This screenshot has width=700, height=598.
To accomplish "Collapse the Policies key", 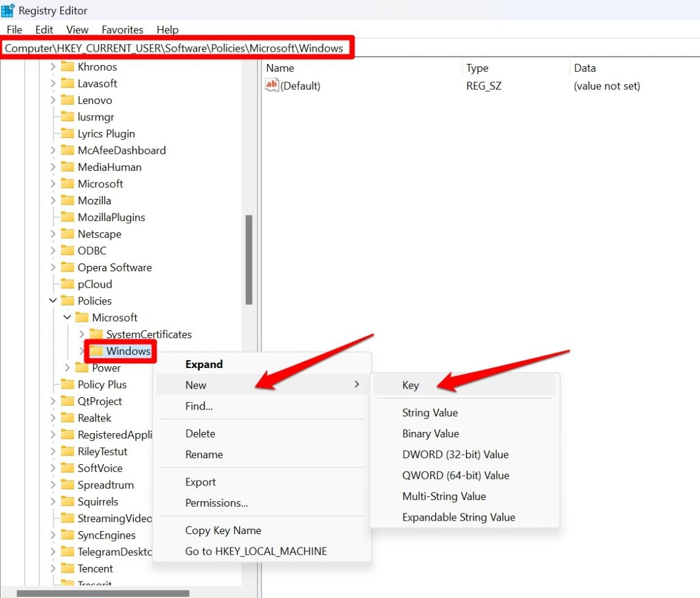I will click(x=53, y=301).
